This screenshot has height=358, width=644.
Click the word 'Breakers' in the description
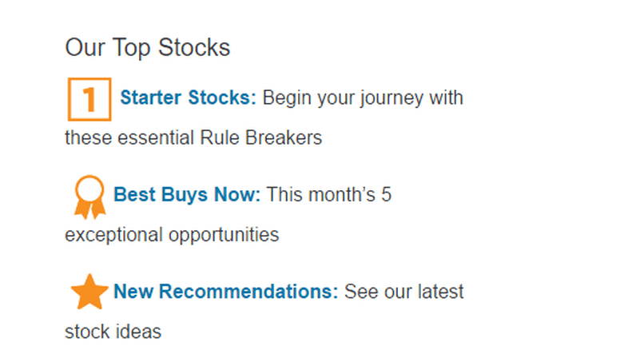tap(284, 137)
